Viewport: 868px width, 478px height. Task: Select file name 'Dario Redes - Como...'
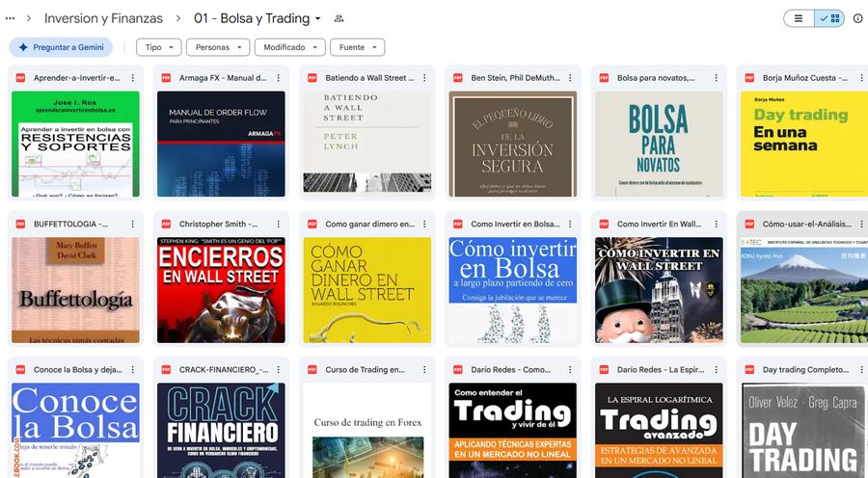click(x=510, y=369)
